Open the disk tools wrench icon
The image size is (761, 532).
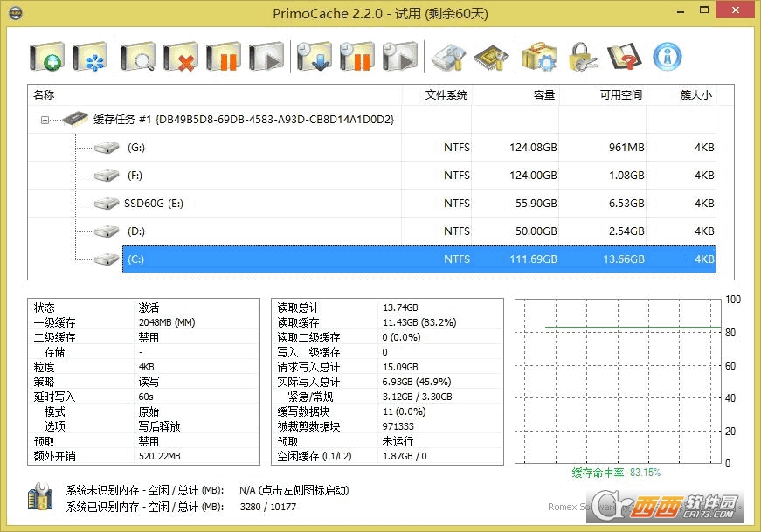448,57
